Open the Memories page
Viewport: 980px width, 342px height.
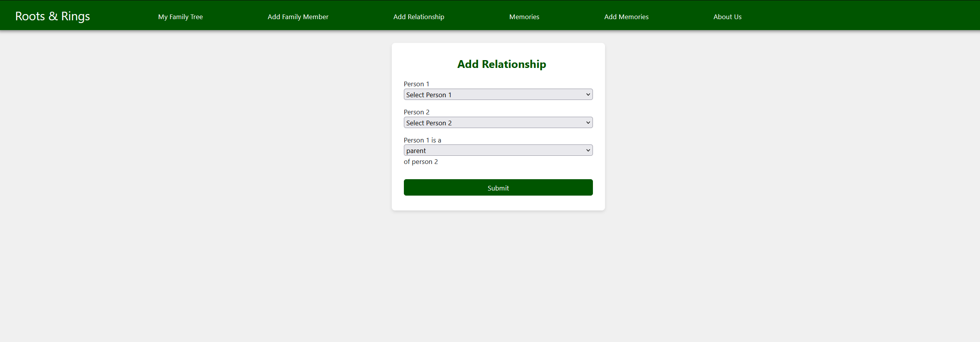click(524, 17)
